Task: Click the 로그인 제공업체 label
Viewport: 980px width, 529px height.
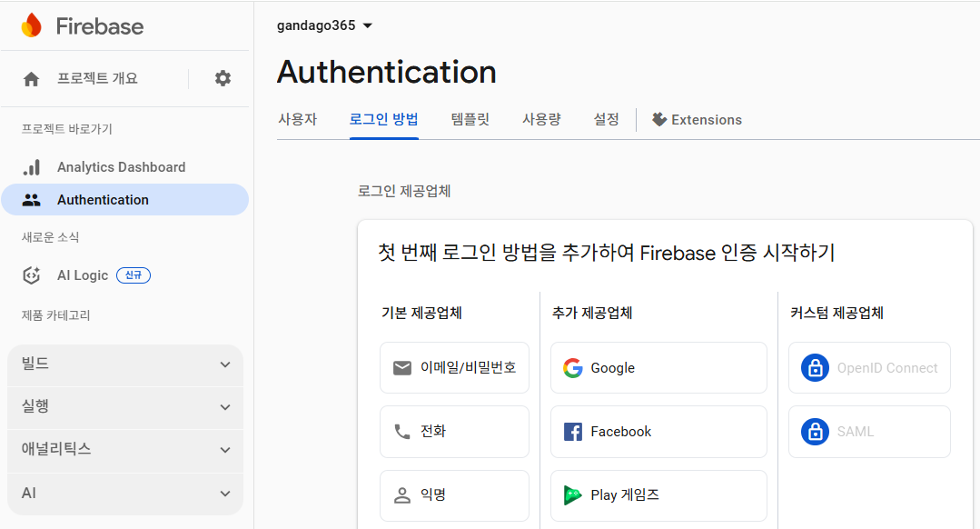Action: pos(404,191)
